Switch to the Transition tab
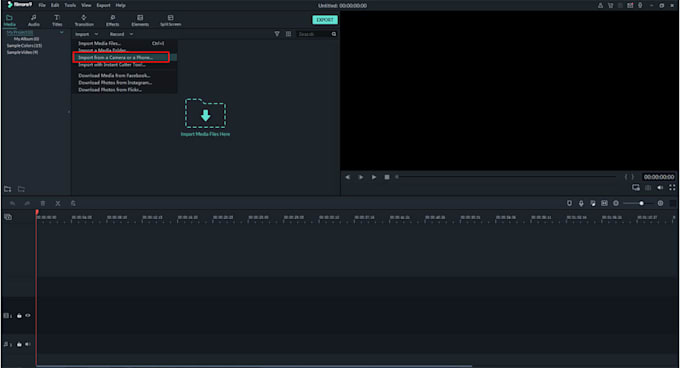The image size is (680, 368). [x=84, y=20]
